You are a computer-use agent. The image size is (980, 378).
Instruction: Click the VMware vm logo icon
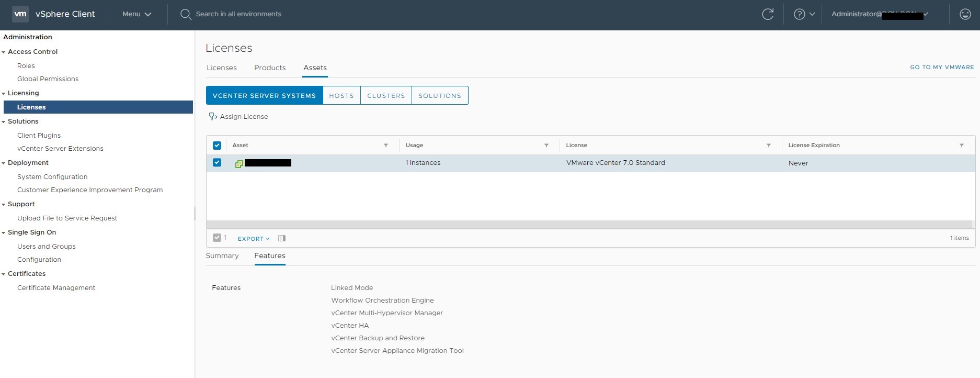tap(20, 14)
